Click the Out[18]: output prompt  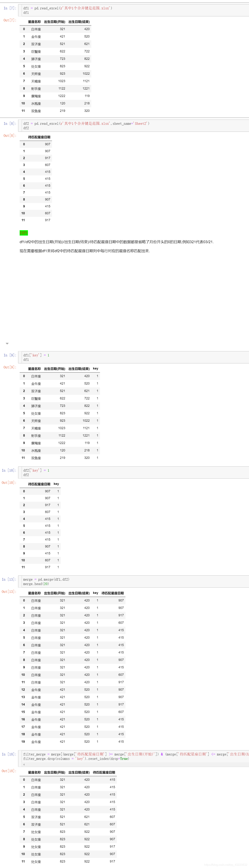tap(9, 771)
